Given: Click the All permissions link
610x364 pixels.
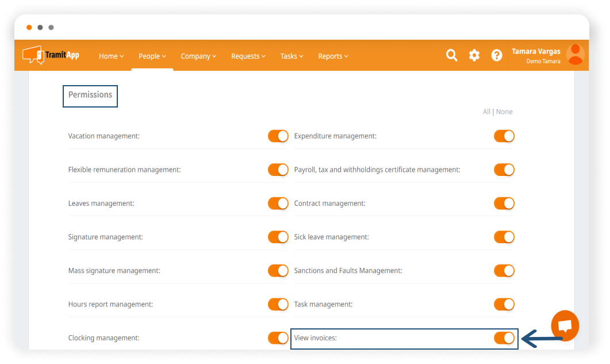Looking at the screenshot, I should pyautogui.click(x=486, y=112).
